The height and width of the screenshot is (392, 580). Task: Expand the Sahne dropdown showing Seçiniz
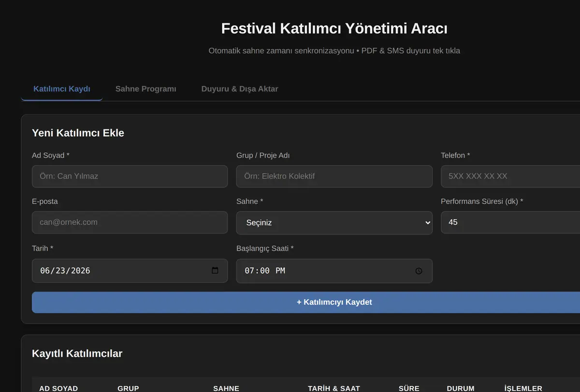[x=334, y=223]
